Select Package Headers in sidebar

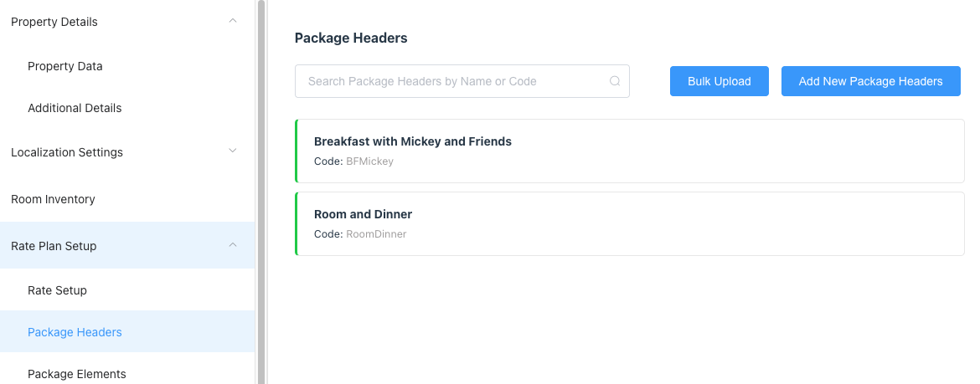coord(75,332)
